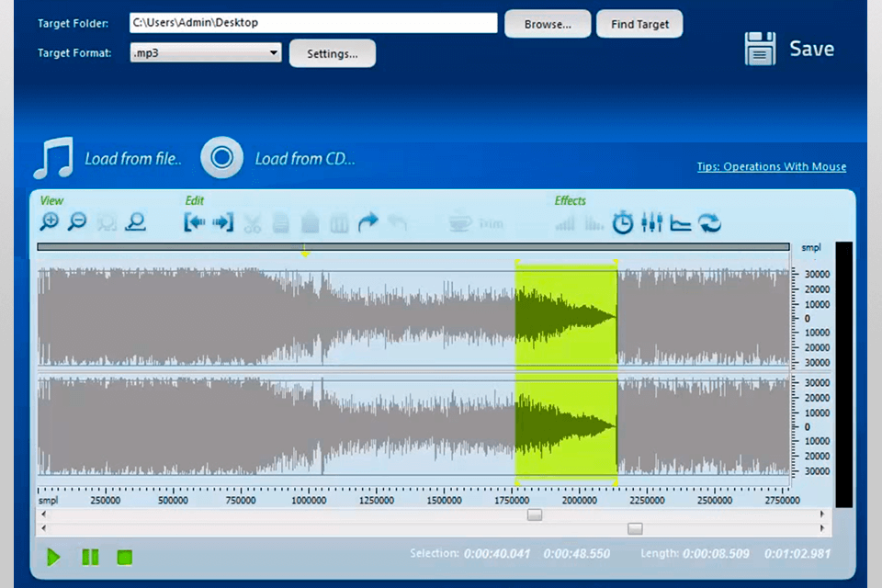Open format Settings dialog

[x=332, y=53]
